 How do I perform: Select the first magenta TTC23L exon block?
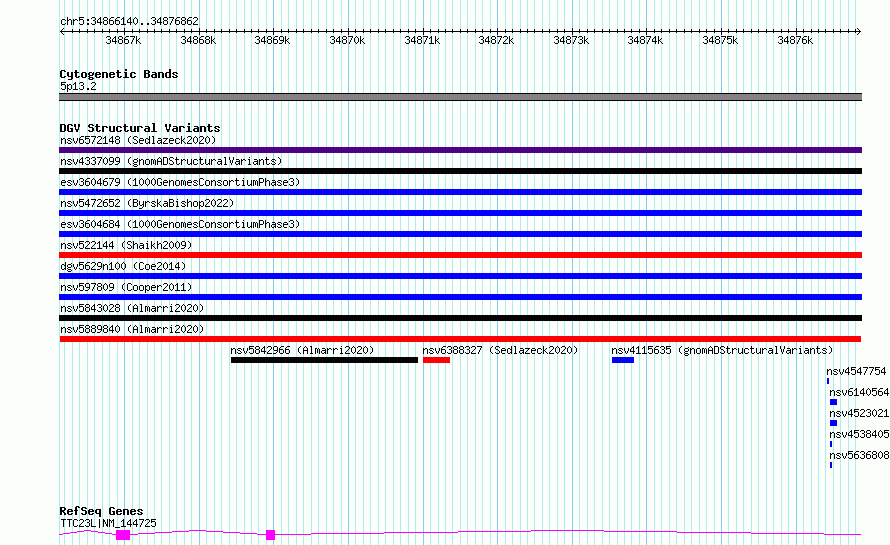tap(123, 535)
